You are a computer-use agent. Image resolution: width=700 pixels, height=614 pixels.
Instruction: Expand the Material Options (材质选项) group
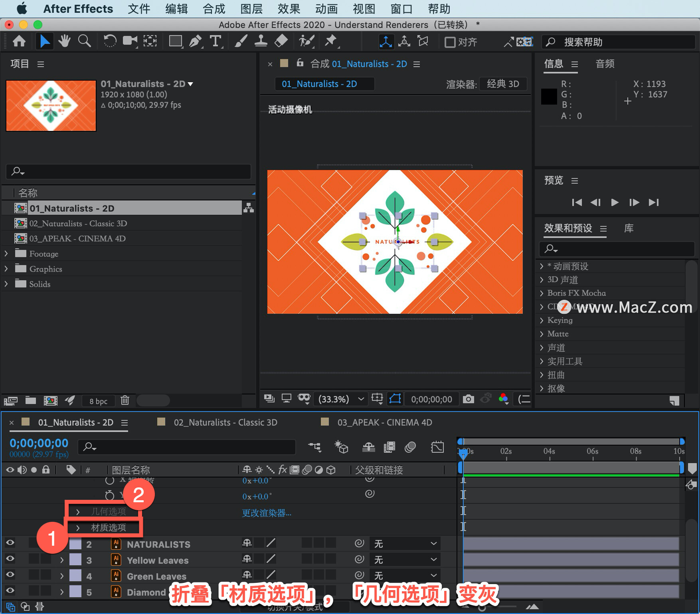click(x=78, y=528)
